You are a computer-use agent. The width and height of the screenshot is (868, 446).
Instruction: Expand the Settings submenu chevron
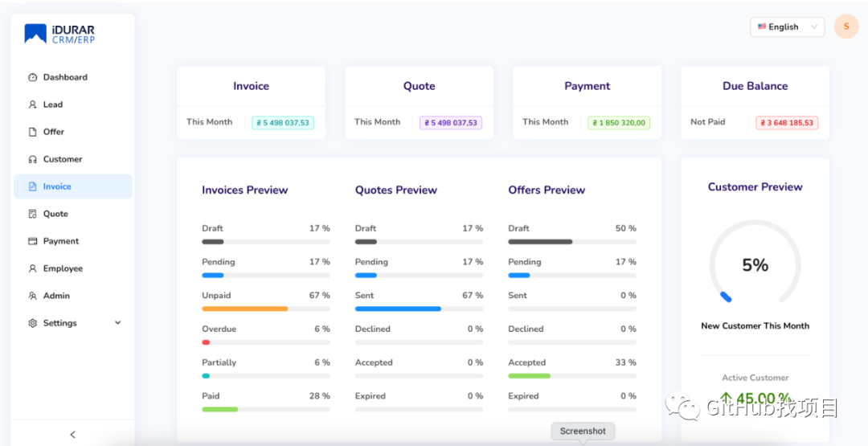click(x=118, y=323)
